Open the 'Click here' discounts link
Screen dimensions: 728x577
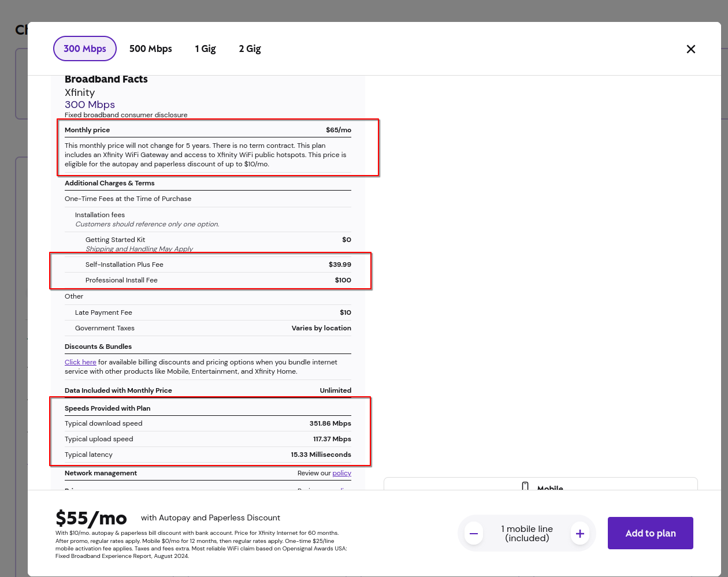point(80,362)
